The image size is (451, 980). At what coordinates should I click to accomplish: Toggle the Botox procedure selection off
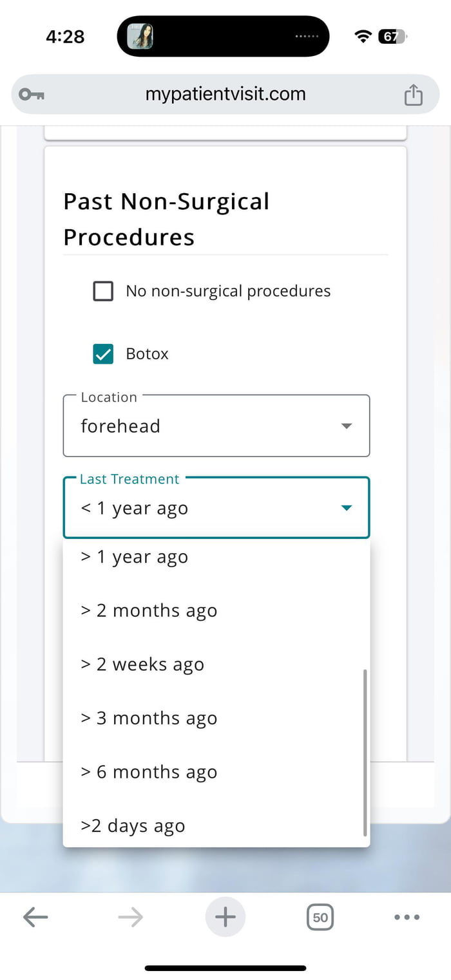[102, 353]
